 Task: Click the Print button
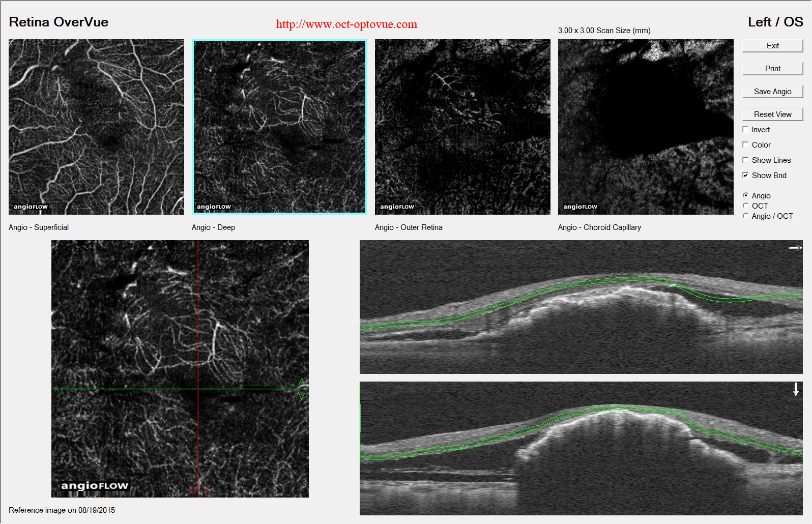(x=772, y=69)
